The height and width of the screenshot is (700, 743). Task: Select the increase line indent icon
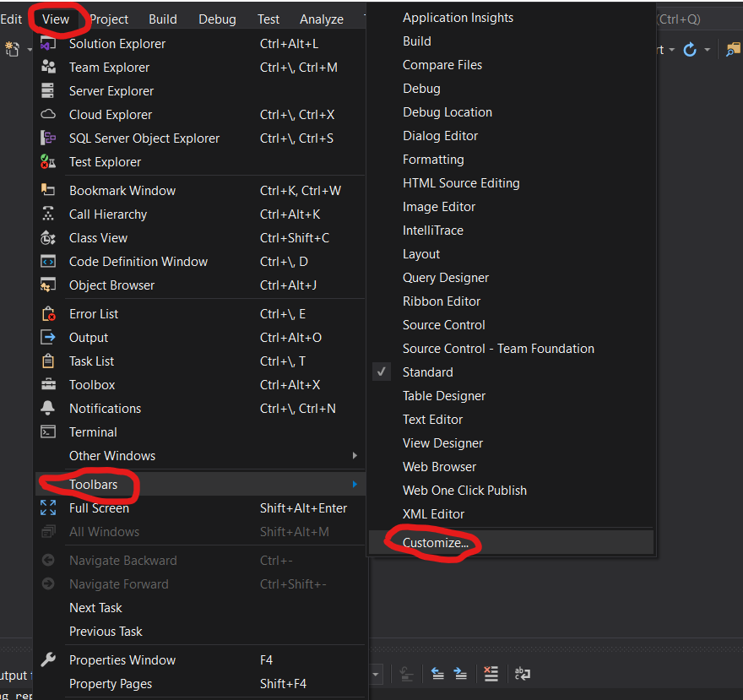(x=460, y=675)
